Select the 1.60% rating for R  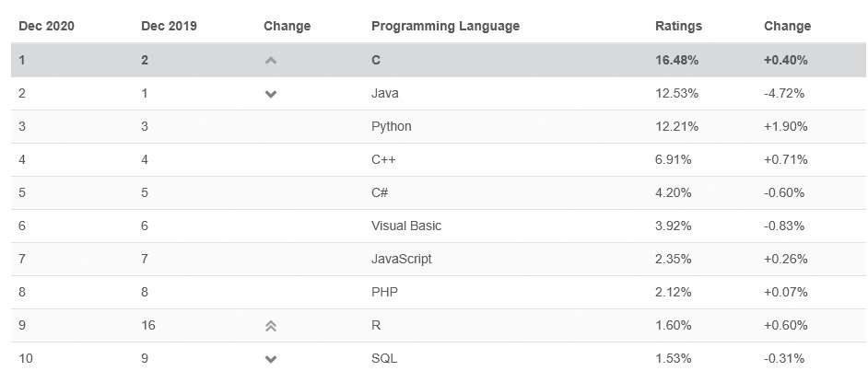coord(674,325)
